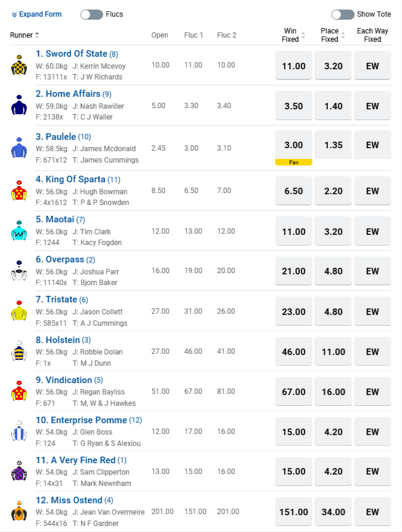Viewport: 402px width, 532px height.
Task: Pick Miss Ostend win odds 151.00
Action: coord(293,512)
